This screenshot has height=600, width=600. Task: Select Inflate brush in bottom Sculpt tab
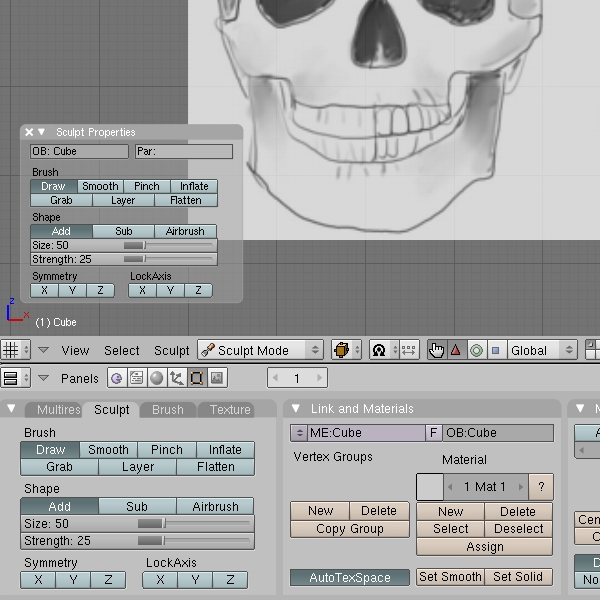pyautogui.click(x=225, y=450)
